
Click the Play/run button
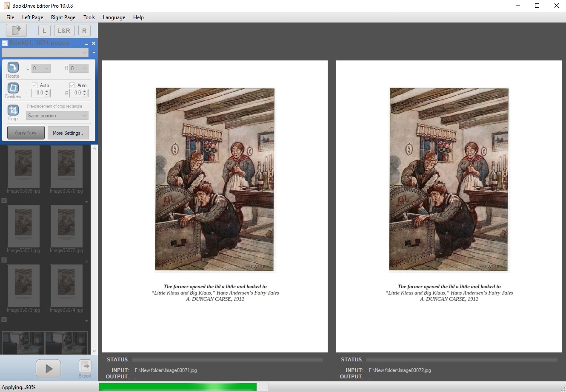tap(49, 369)
